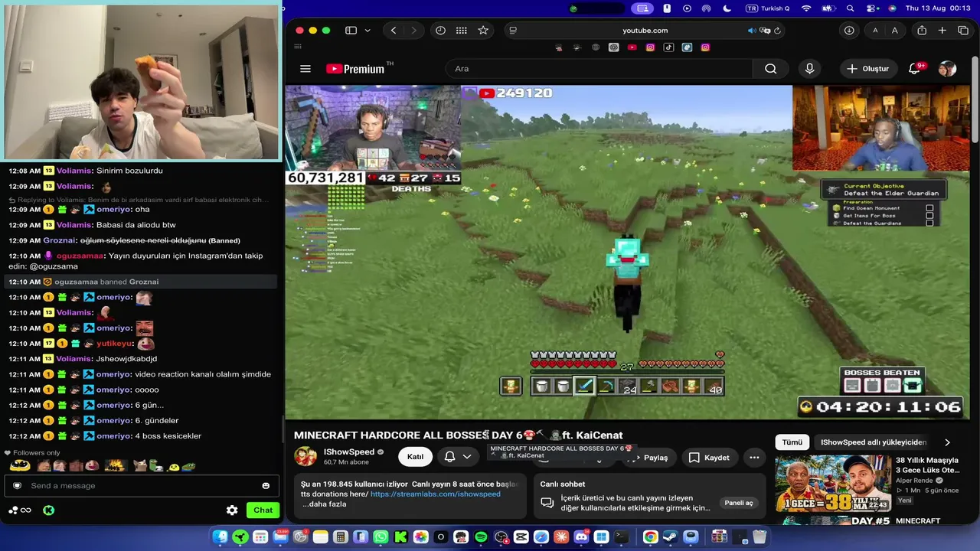
Task: Open YouTube notifications bell with 9+ badge
Action: coord(915,69)
